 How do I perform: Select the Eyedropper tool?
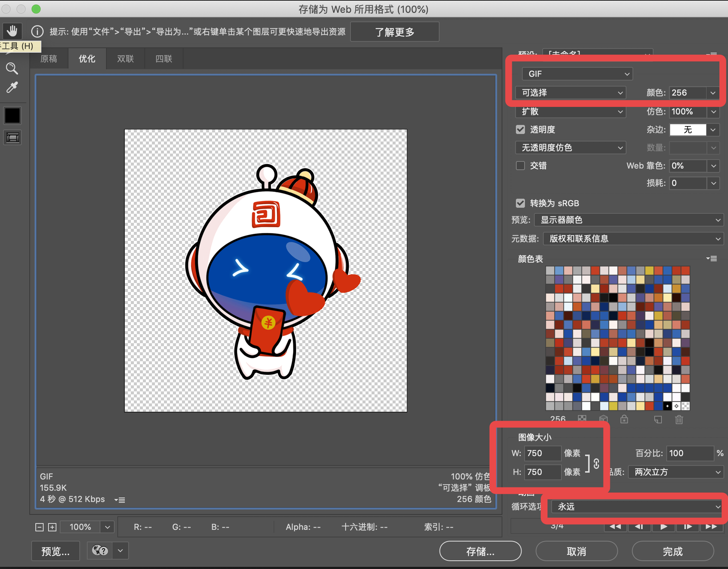click(x=12, y=87)
